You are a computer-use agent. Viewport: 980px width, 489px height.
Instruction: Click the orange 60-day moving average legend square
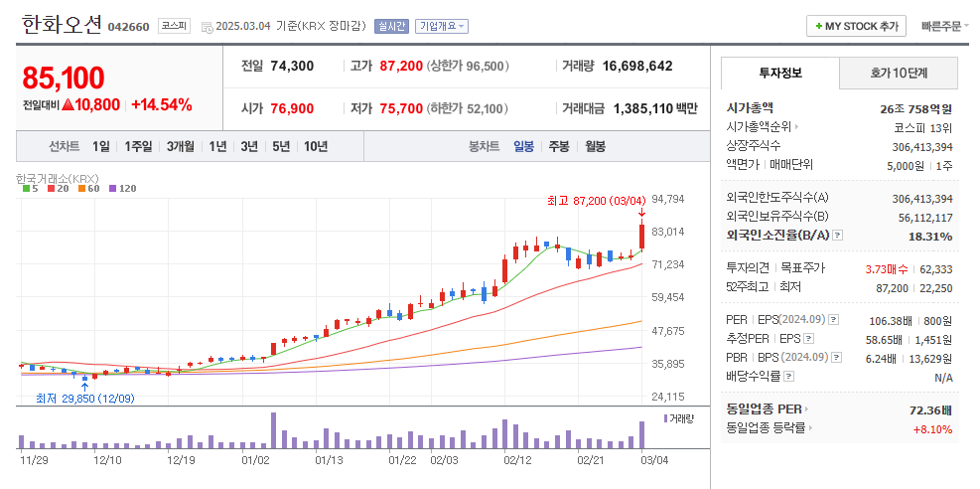81,188
